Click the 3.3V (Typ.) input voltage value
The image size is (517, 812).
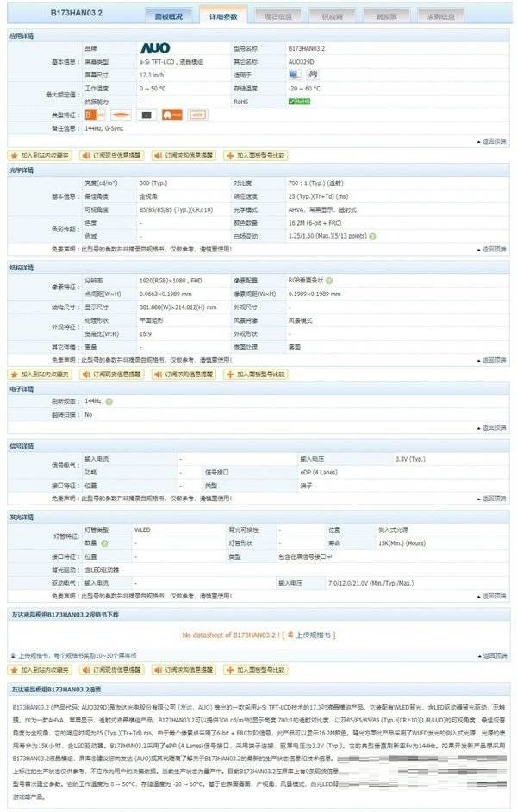(410, 459)
